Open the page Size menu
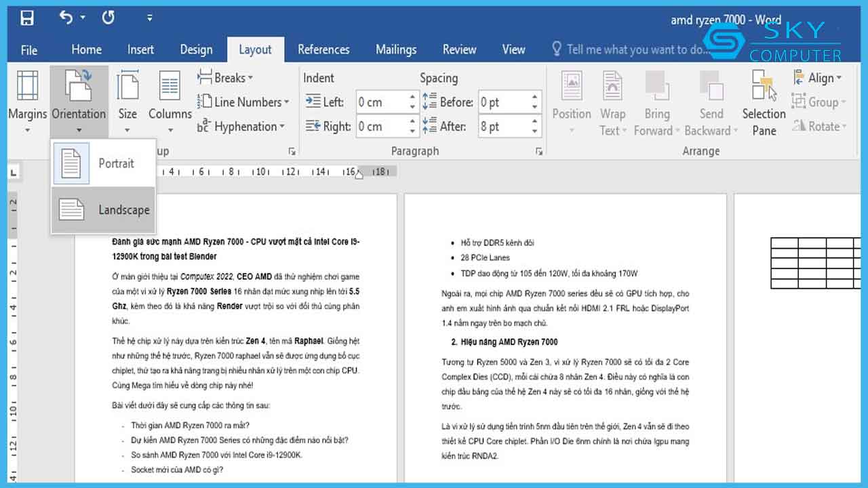Screen dimensions: 868x488 pyautogui.click(x=127, y=101)
